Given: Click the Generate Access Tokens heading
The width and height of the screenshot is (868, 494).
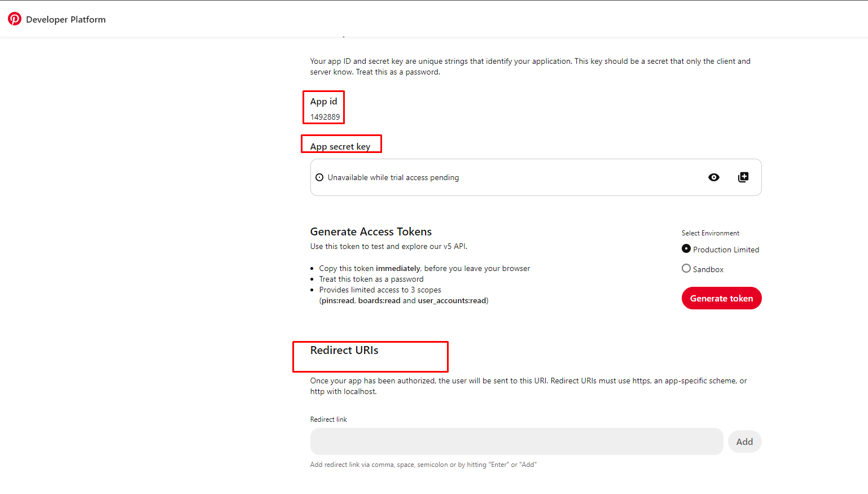Looking at the screenshot, I should 371,231.
